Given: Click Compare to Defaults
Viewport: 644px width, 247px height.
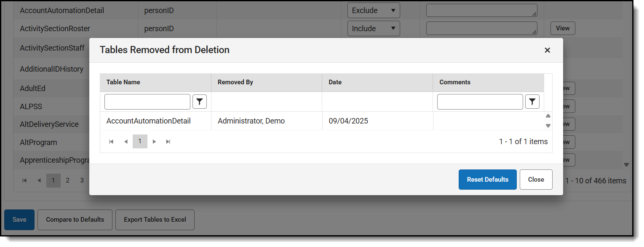Looking at the screenshot, I should coord(75,220).
